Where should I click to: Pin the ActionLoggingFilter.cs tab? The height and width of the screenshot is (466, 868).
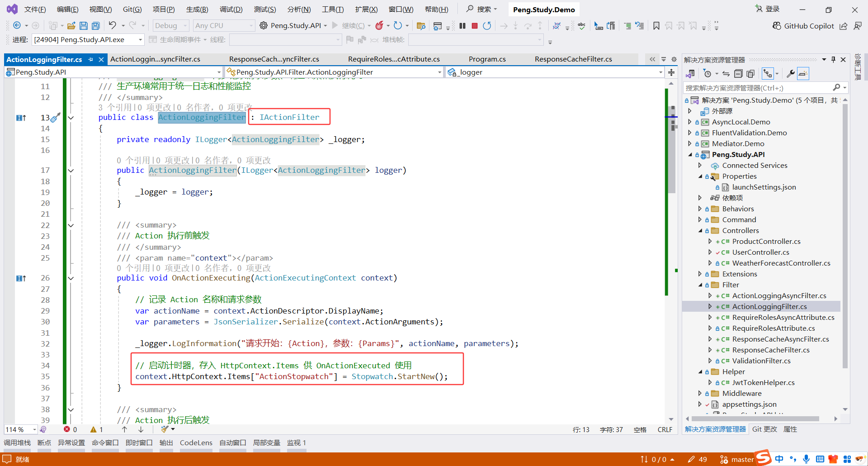(91, 59)
